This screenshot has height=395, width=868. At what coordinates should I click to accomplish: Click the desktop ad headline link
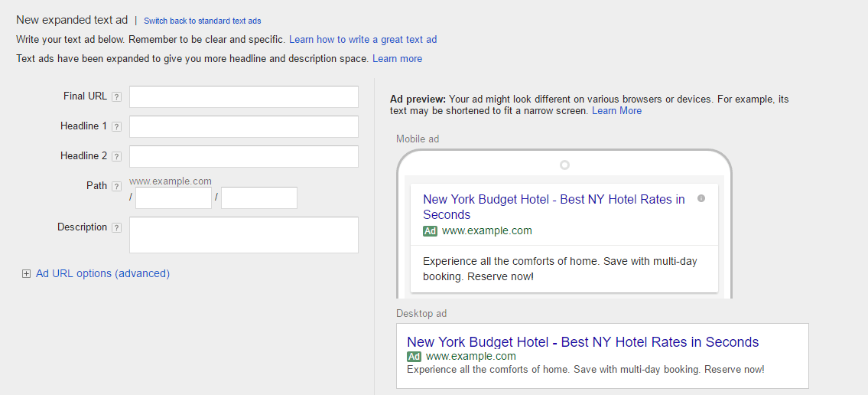(582, 342)
